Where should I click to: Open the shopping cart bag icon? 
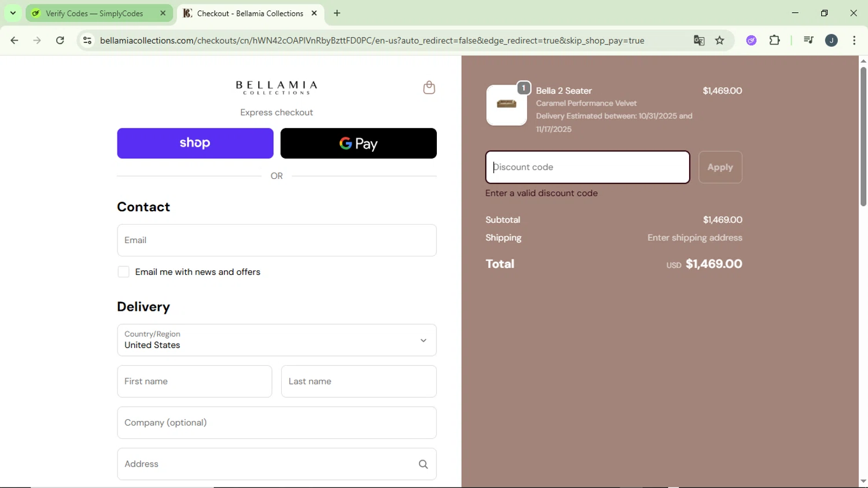pyautogui.click(x=429, y=87)
